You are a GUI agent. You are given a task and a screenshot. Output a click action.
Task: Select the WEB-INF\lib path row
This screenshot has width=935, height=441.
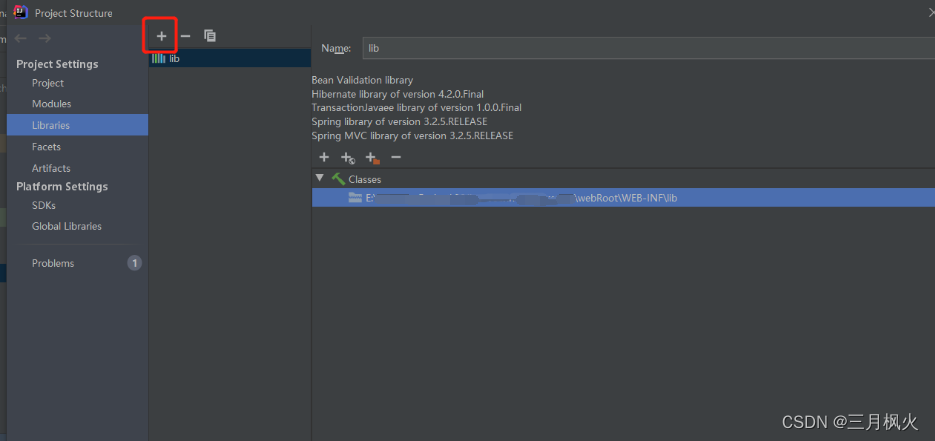coord(623,198)
